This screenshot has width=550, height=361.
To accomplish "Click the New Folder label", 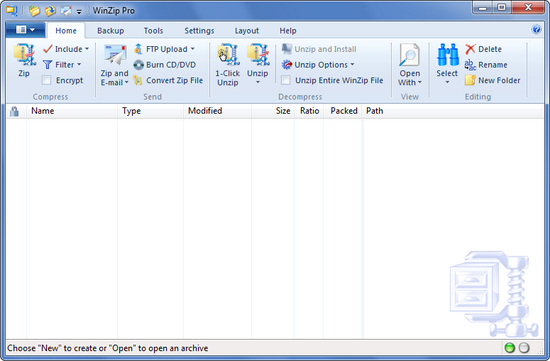I will tap(499, 80).
